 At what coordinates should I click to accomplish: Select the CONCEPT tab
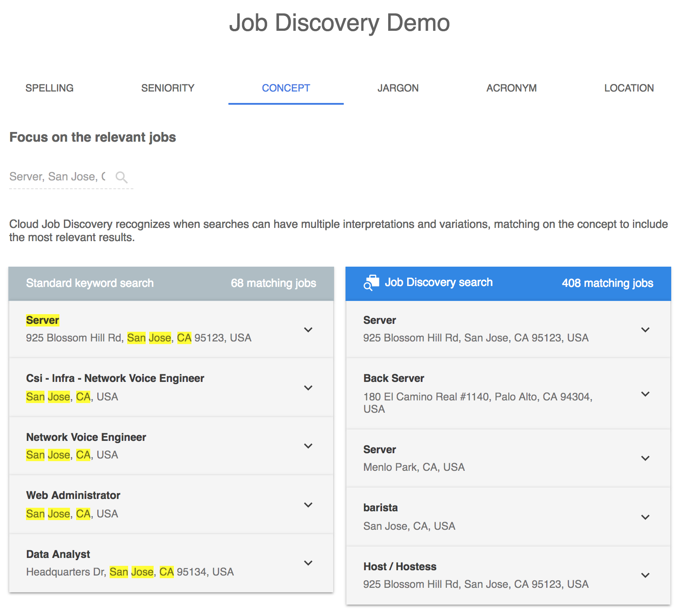coord(286,88)
